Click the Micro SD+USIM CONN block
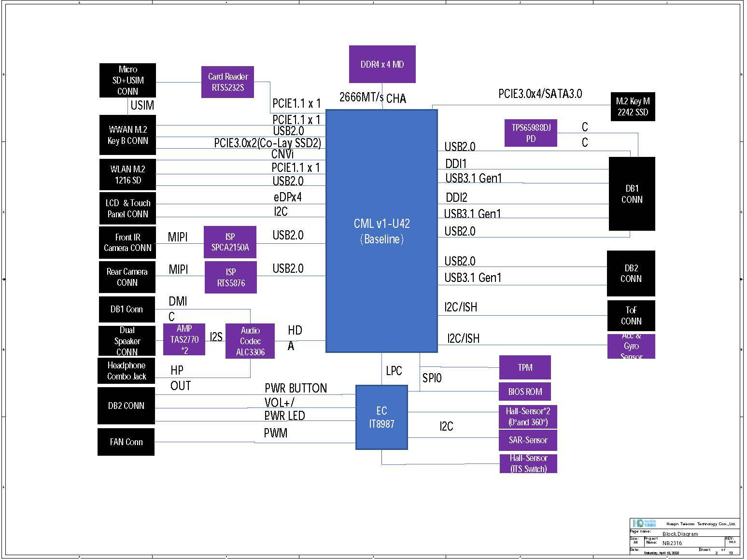The height and width of the screenshot is (560, 747). pyautogui.click(x=127, y=80)
